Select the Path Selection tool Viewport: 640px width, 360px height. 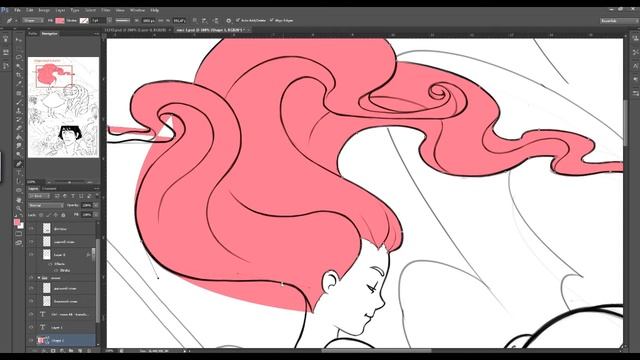coord(19,181)
